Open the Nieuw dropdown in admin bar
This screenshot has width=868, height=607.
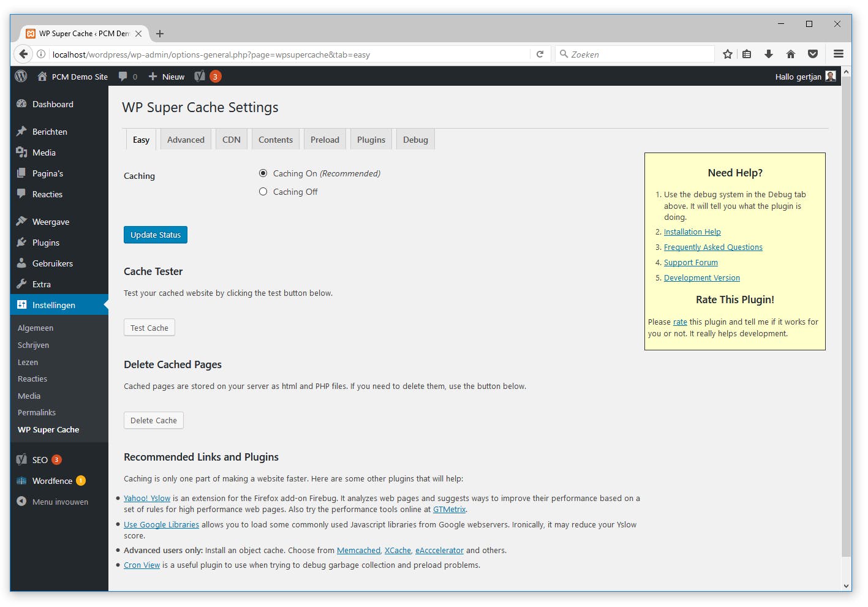tap(167, 77)
